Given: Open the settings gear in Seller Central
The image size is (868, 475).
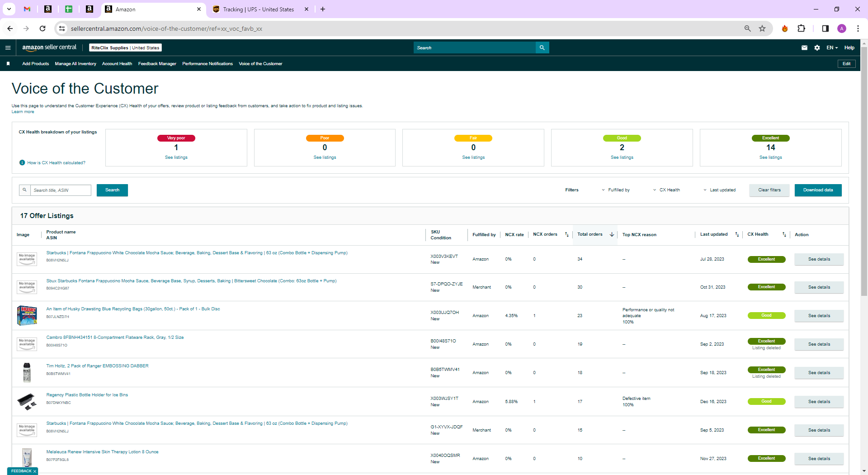Looking at the screenshot, I should pyautogui.click(x=817, y=47).
